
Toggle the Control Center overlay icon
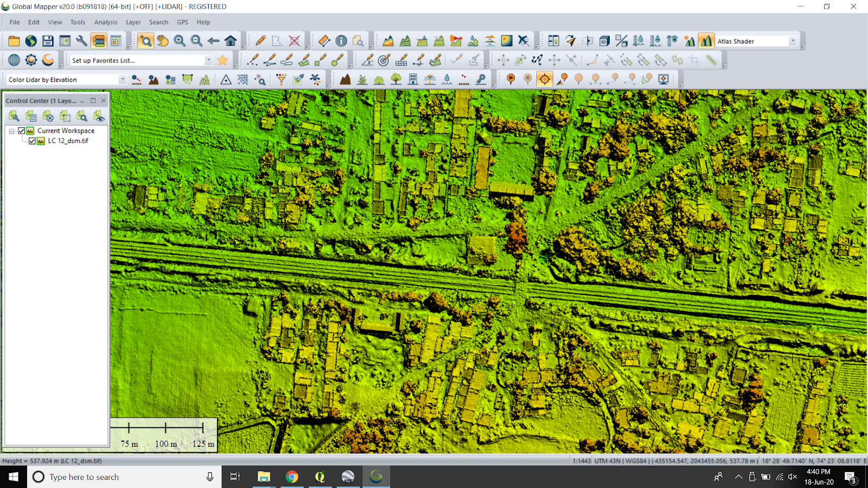98,41
